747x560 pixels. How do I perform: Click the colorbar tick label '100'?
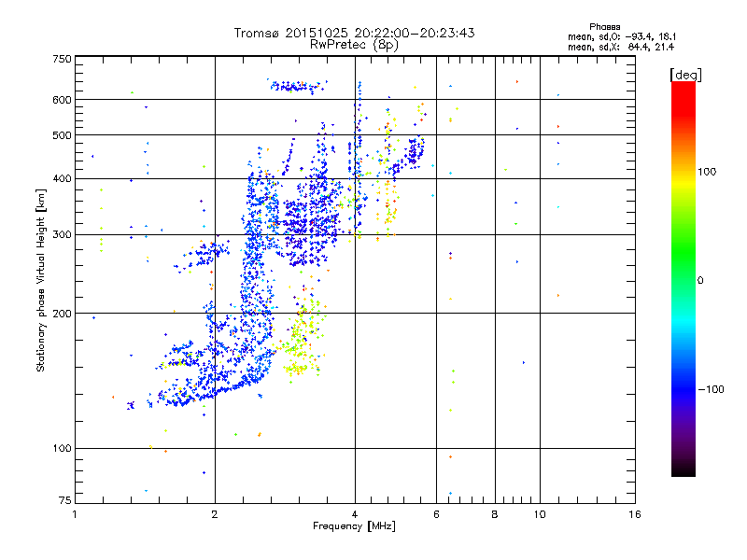pos(707,172)
